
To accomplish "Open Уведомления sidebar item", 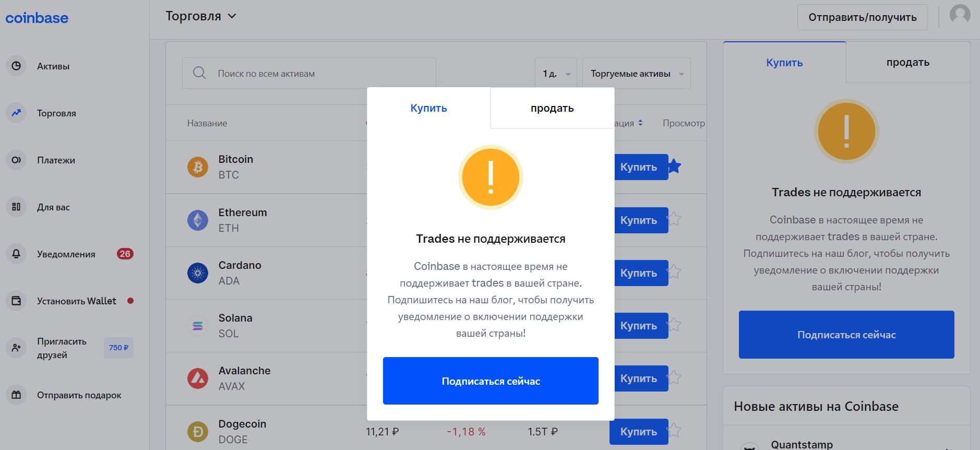I will (66, 254).
